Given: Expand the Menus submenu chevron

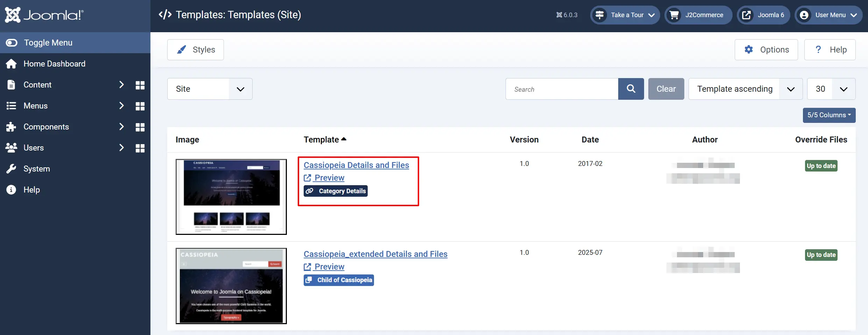Looking at the screenshot, I should click(x=121, y=106).
